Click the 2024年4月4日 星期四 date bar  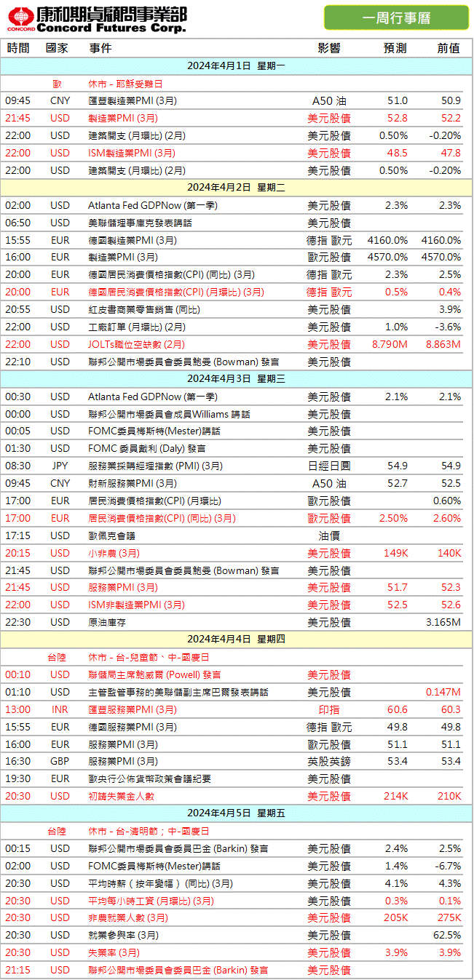pos(237,640)
